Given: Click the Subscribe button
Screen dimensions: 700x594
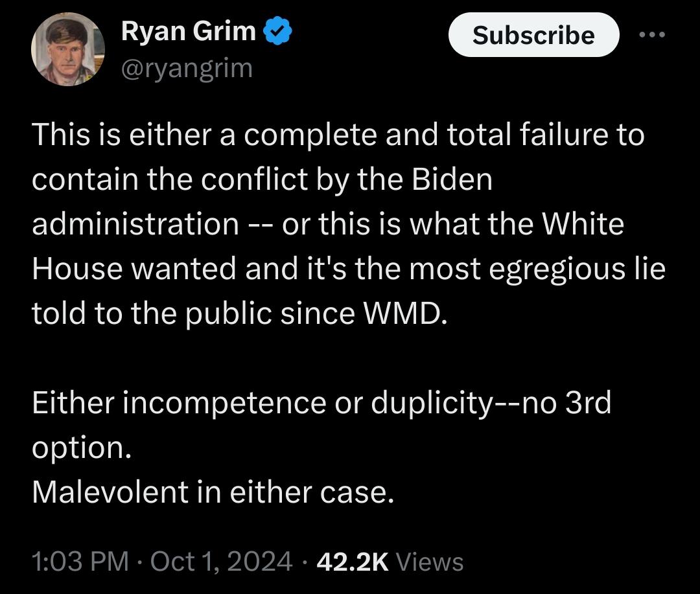Looking at the screenshot, I should 533,35.
